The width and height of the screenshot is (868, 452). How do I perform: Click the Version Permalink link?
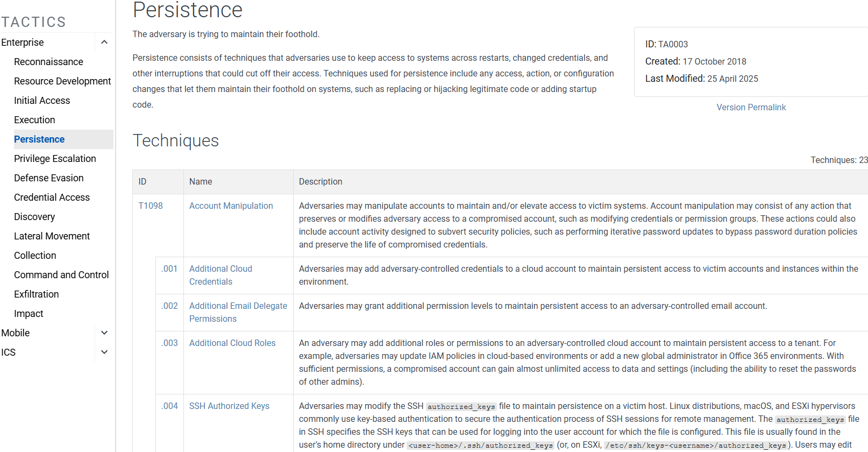click(x=751, y=108)
